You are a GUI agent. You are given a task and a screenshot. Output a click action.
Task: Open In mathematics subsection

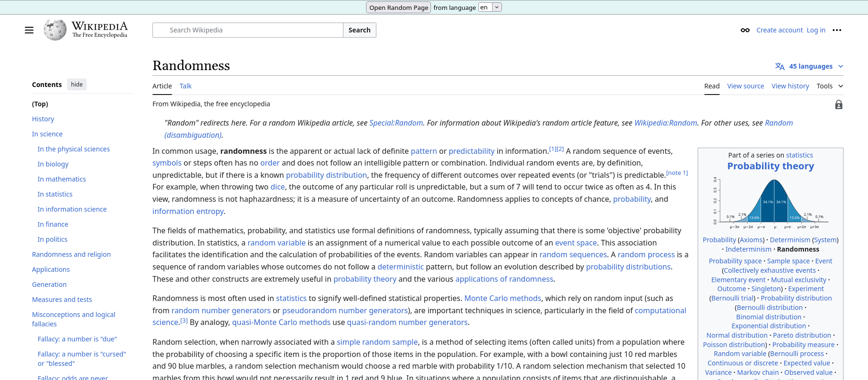62,179
